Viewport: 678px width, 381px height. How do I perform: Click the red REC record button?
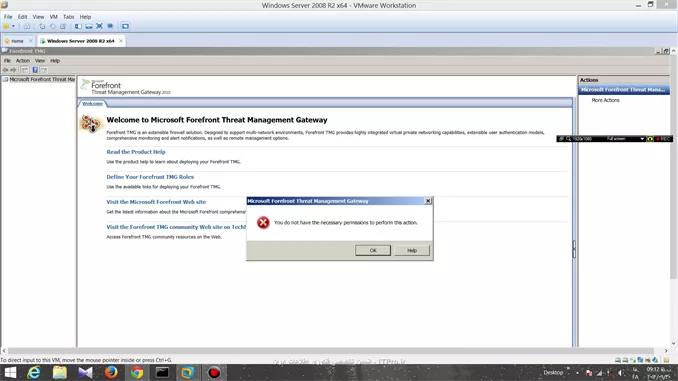click(x=663, y=139)
